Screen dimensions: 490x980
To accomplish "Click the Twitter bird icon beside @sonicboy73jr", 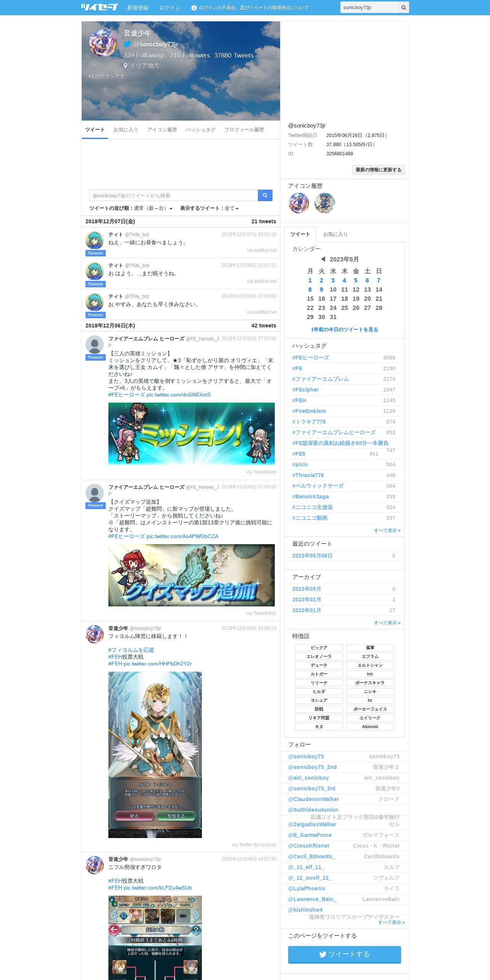I will 127,44.
